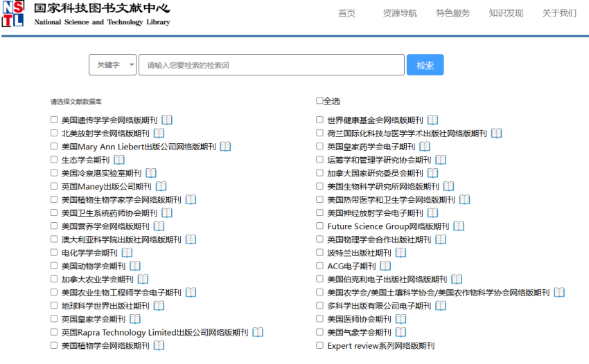Open 资源导航 navigation item

pos(400,14)
